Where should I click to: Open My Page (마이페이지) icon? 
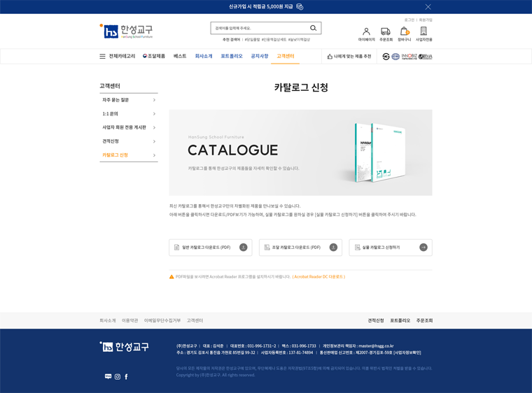tap(366, 31)
